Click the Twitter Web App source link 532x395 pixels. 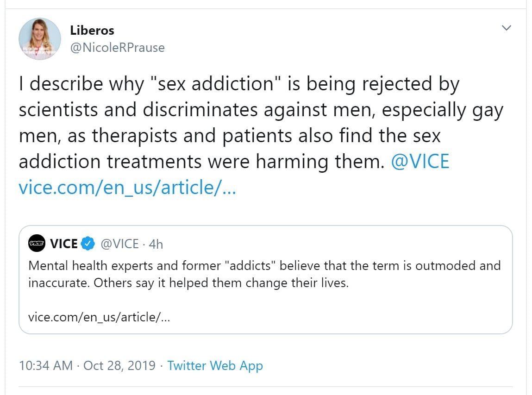(215, 365)
